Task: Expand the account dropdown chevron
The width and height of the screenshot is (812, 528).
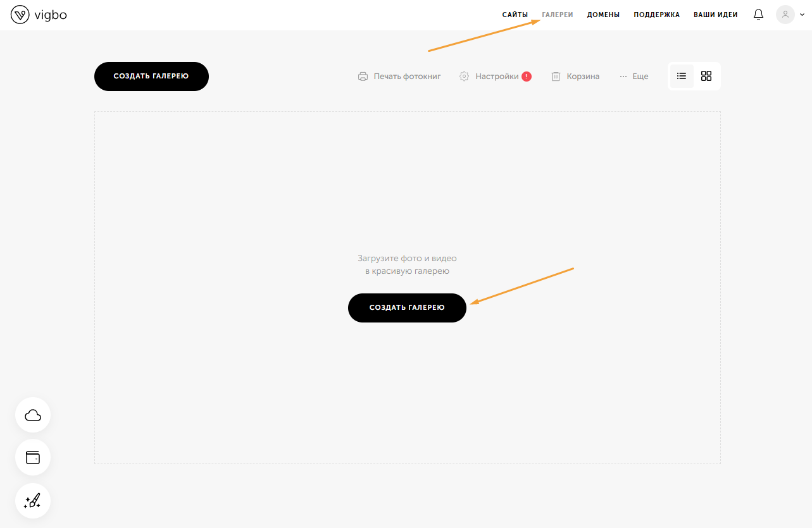Action: (802, 15)
